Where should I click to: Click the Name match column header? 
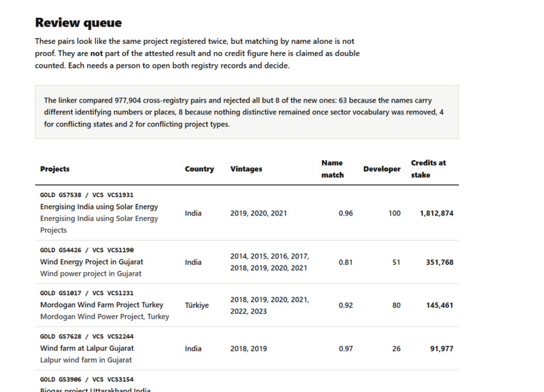point(333,169)
